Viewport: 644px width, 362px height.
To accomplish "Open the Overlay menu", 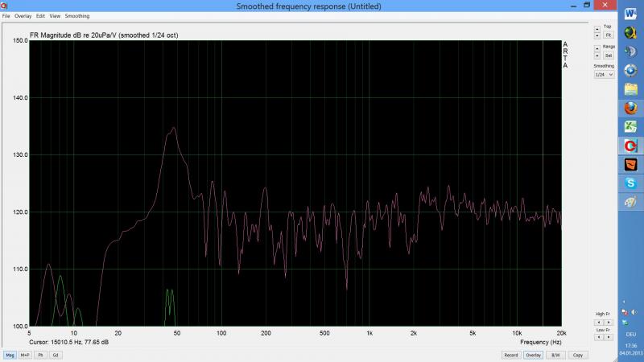I will 23,16.
